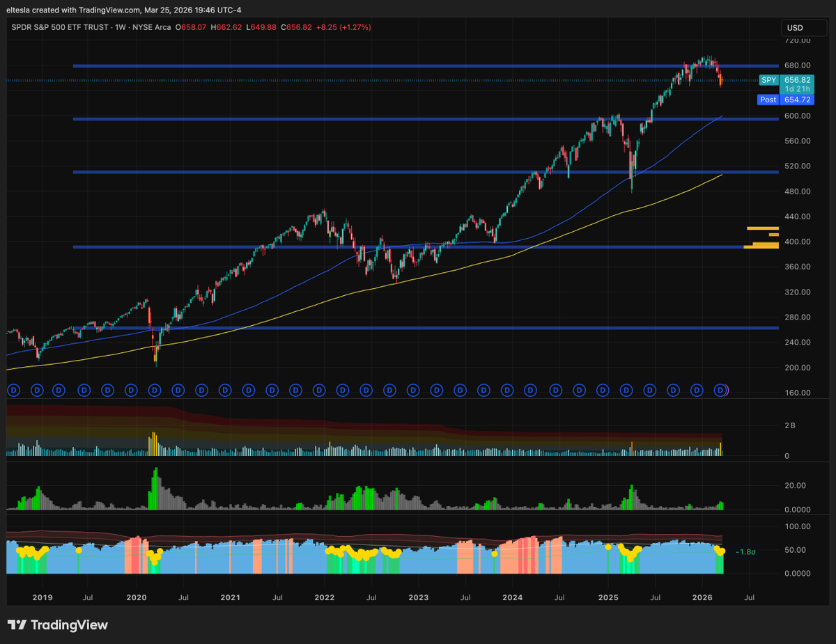This screenshot has height=644, width=836.
Task: Click the 560.00 price axis label
Action: 797,141
